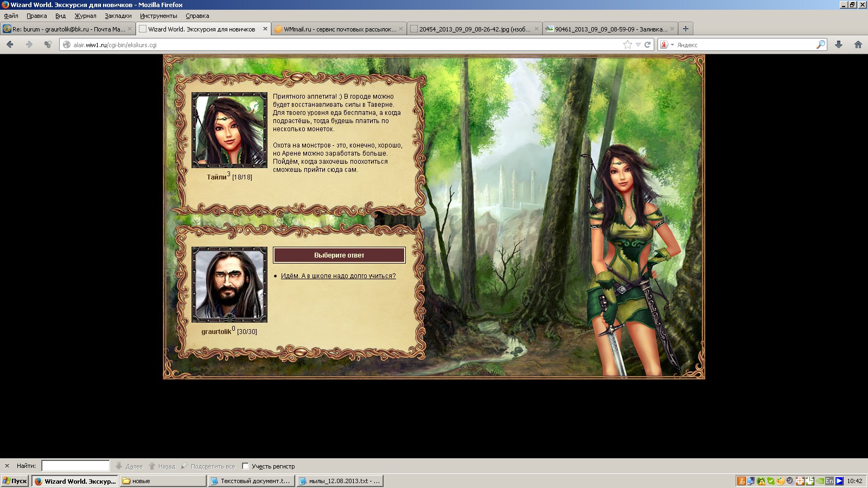Choose answer 'Идём. А в школе надо долго учиться?'
Image resolution: width=868 pixels, height=488 pixels.
pyautogui.click(x=338, y=276)
